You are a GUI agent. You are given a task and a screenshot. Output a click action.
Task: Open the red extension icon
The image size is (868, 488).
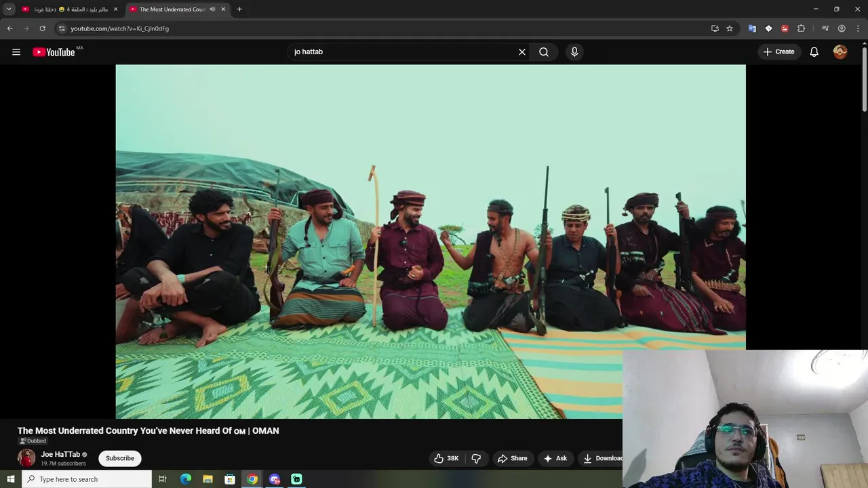pyautogui.click(x=785, y=28)
